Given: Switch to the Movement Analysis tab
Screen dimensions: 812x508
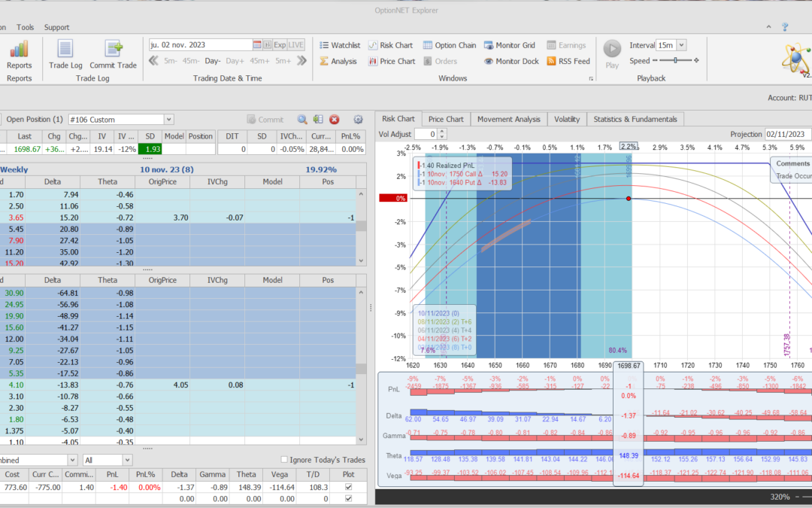Looking at the screenshot, I should tap(508, 119).
